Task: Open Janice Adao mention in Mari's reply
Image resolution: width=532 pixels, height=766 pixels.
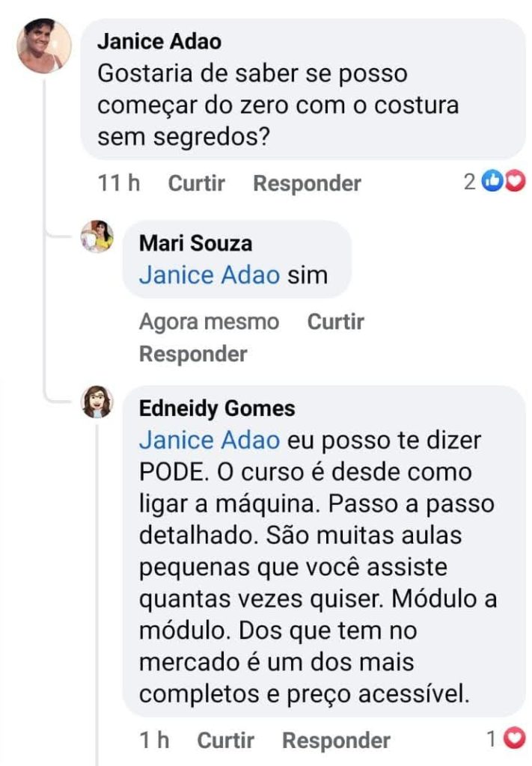Action: pyautogui.click(x=210, y=275)
